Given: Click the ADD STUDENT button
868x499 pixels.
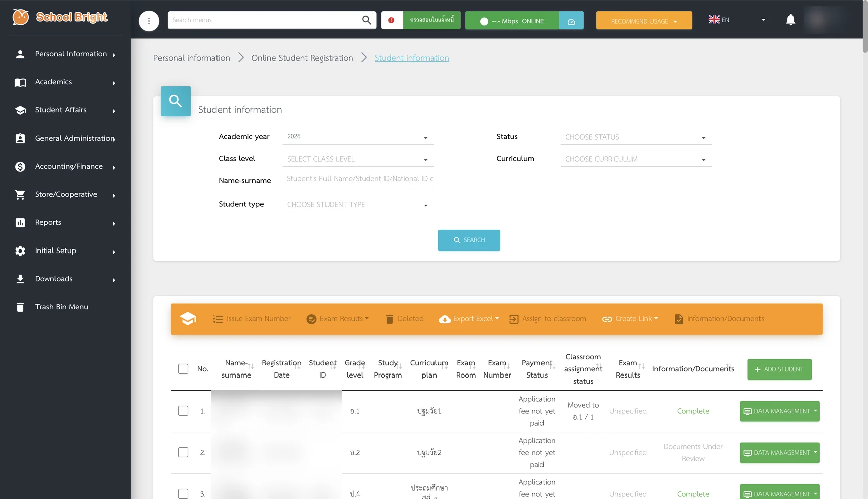Looking at the screenshot, I should 780,369.
